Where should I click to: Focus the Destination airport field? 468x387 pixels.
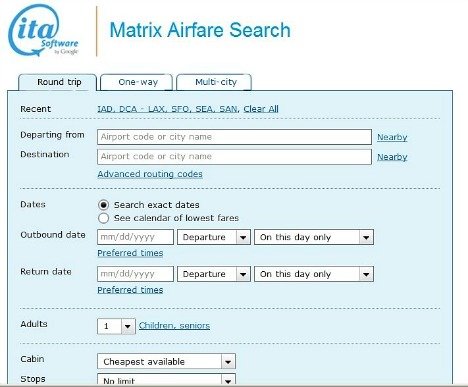234,157
